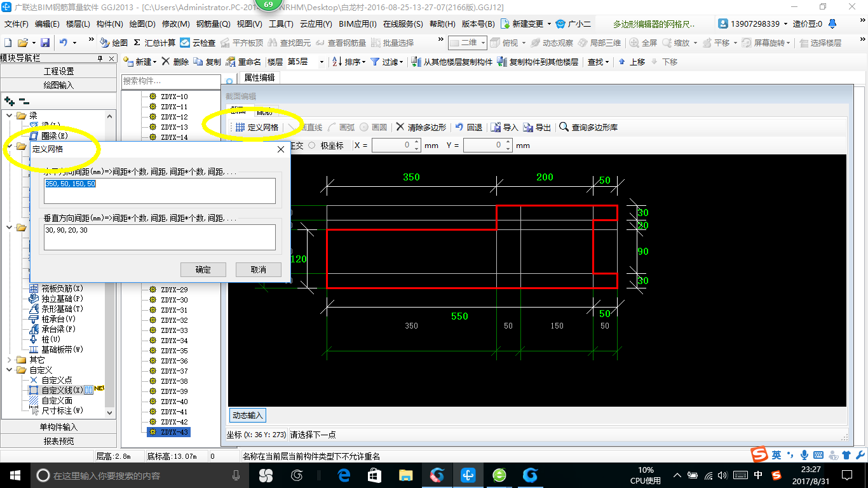Expand the 其它 tree folder
Screen dimensions: 868x488
click(x=10, y=360)
